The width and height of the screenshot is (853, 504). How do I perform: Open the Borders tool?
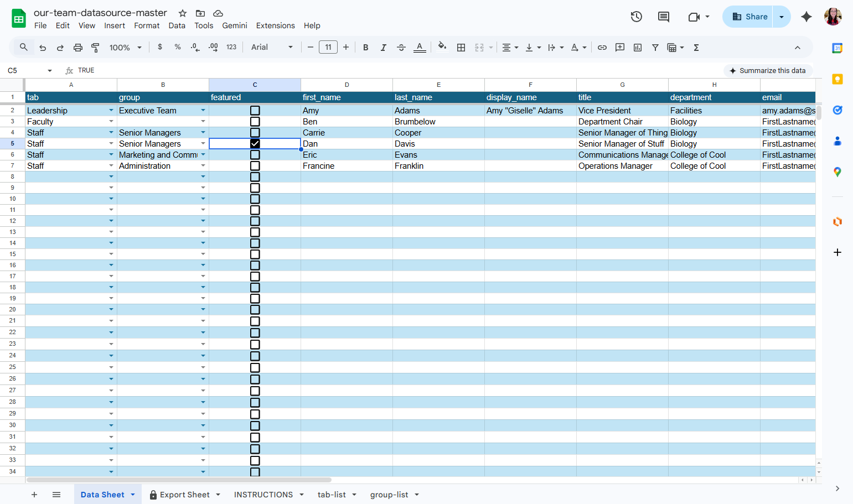tap(461, 48)
